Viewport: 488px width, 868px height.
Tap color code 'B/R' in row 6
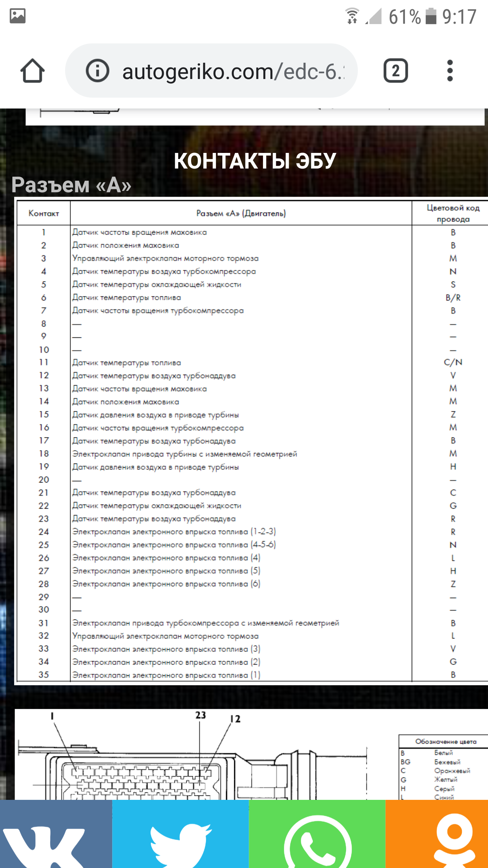point(453,298)
